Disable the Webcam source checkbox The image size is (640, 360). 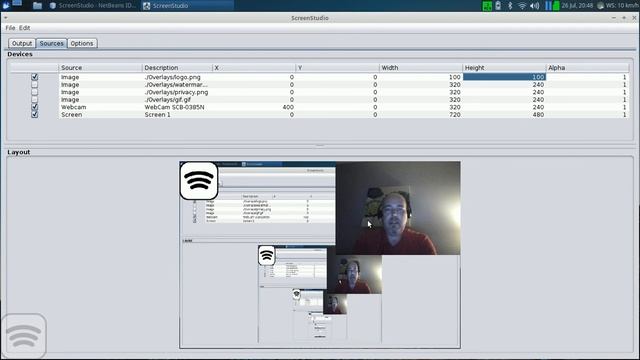pyautogui.click(x=35, y=107)
